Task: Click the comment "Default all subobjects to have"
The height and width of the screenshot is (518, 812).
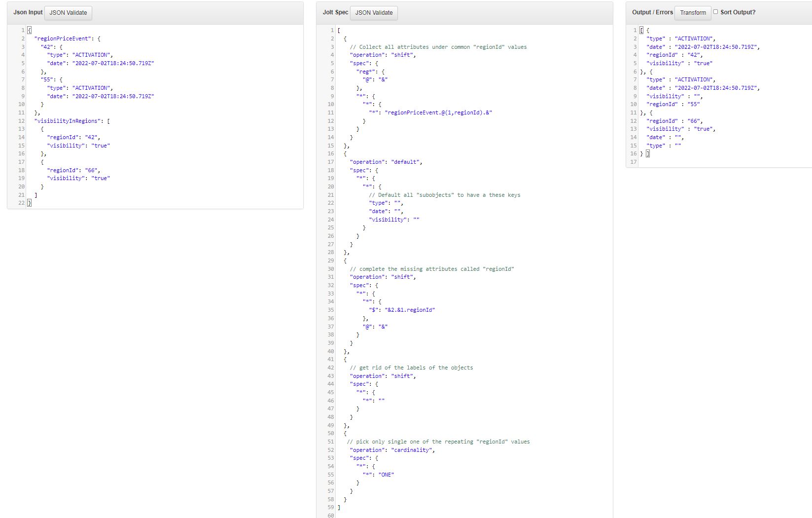Action: click(x=445, y=195)
